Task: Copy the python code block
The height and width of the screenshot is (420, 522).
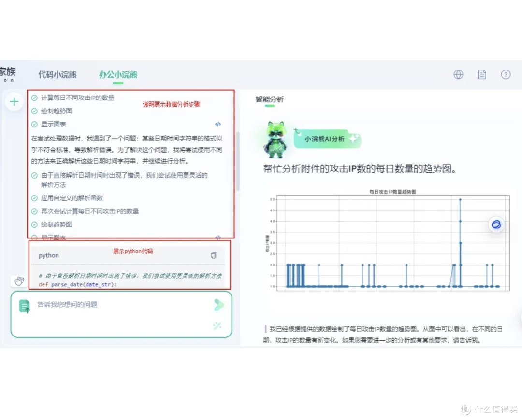Action: [214, 255]
